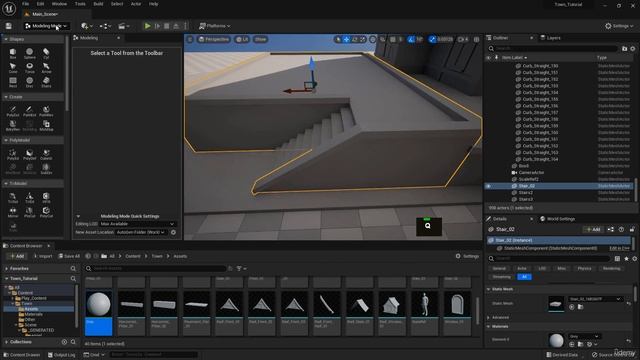Select the Arrow shape tool
The height and width of the screenshot is (360, 640).
tap(46, 68)
